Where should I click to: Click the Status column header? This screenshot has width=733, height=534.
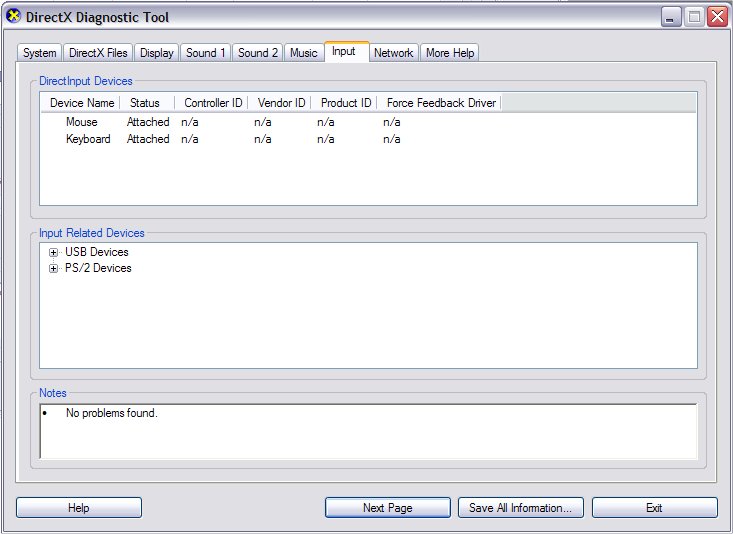pyautogui.click(x=147, y=103)
